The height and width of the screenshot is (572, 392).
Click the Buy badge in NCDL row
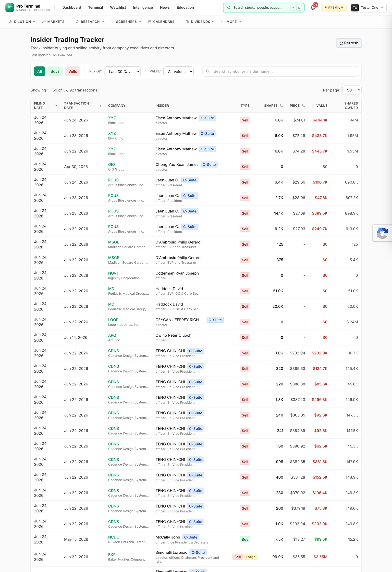pos(245,539)
